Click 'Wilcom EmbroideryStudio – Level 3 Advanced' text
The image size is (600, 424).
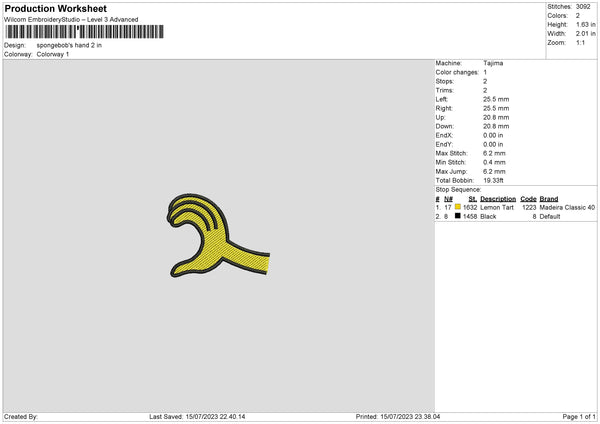[x=71, y=20]
